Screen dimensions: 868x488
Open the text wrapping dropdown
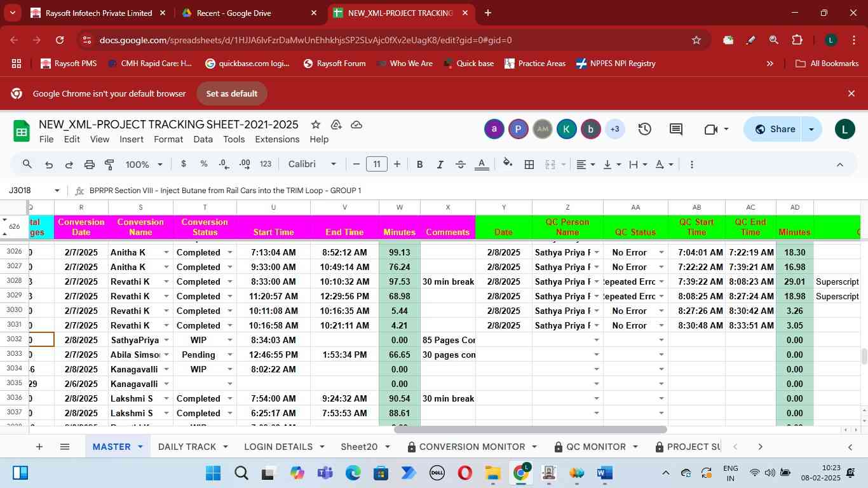638,165
